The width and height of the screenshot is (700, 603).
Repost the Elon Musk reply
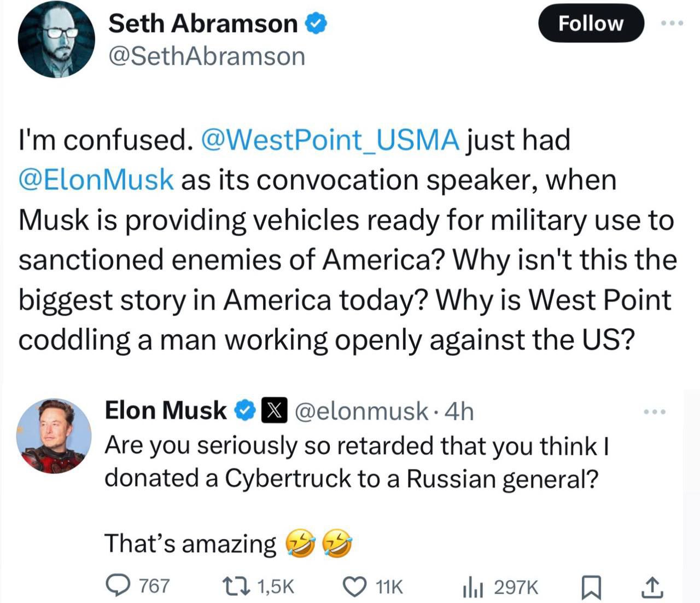coord(237,586)
